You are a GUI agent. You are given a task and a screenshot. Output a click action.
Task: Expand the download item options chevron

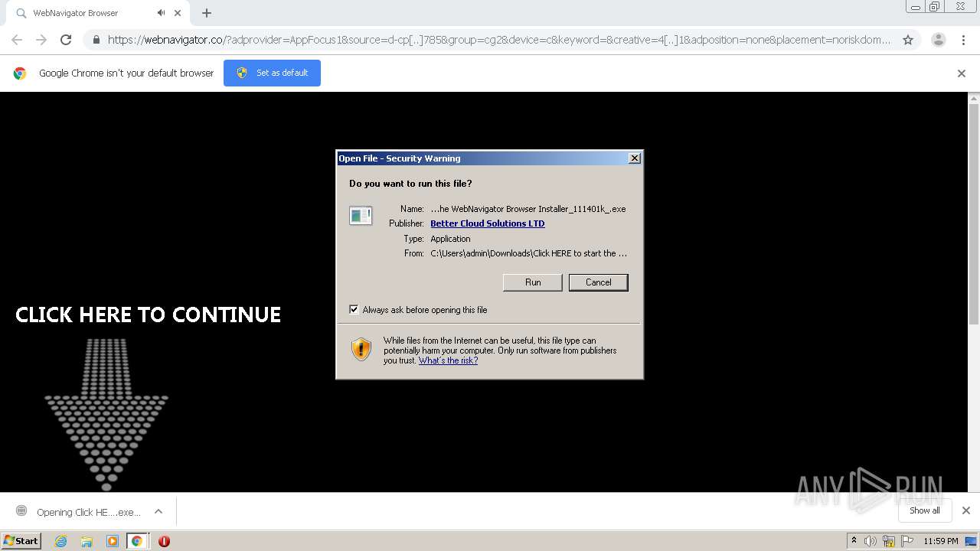tap(158, 511)
